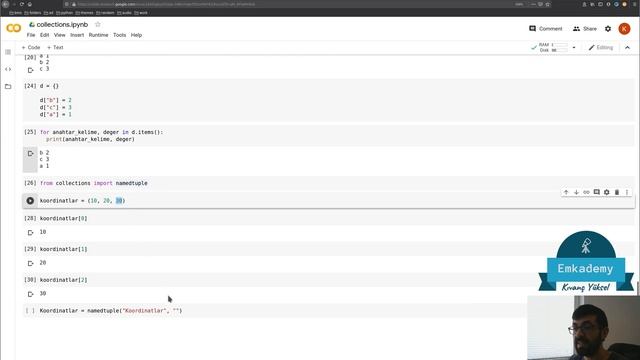Move selected cell up
Image resolution: width=640 pixels, height=360 pixels.
coord(566,192)
